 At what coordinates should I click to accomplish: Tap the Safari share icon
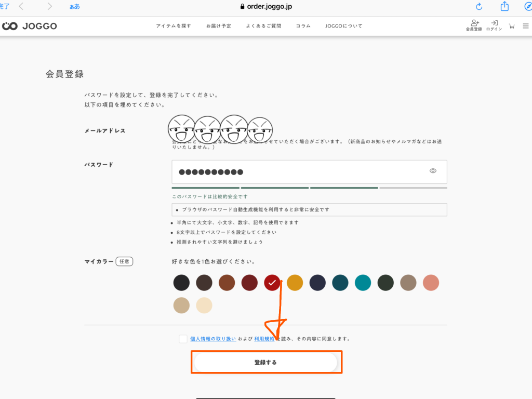pyautogui.click(x=504, y=6)
